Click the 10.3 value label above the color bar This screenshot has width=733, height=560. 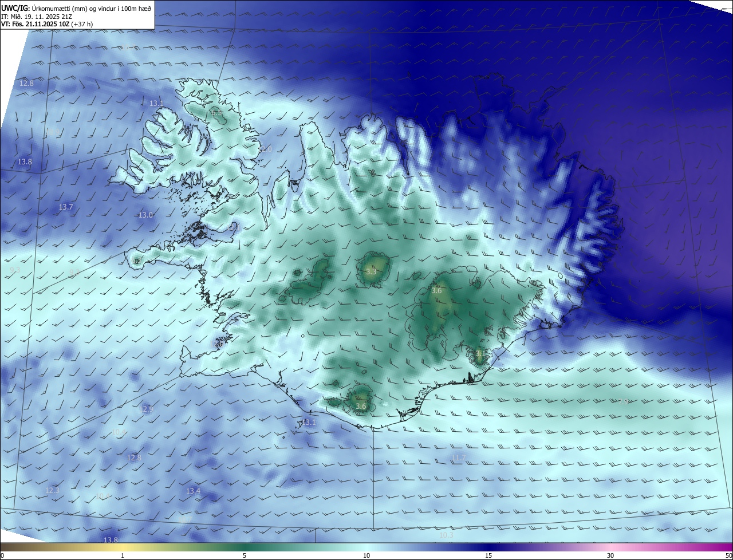point(446,535)
